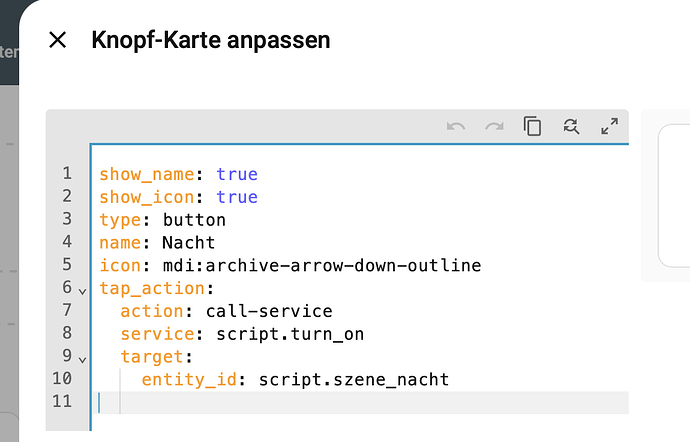Click the show_icon true value
This screenshot has width=690, height=442.
pyautogui.click(x=237, y=197)
